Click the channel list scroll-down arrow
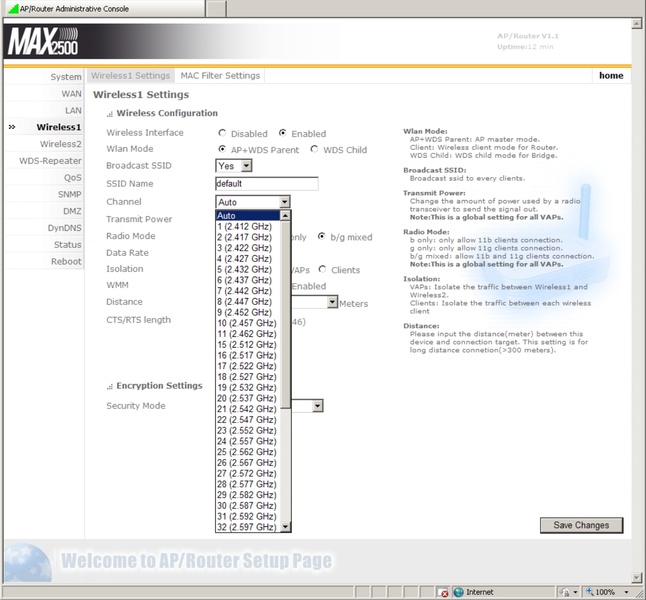The height and width of the screenshot is (600, 646). (285, 526)
